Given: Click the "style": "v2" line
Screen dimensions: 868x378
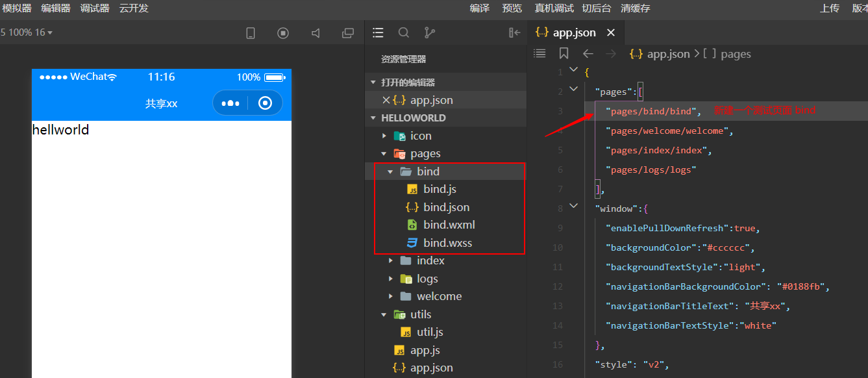Looking at the screenshot, I should point(632,365).
